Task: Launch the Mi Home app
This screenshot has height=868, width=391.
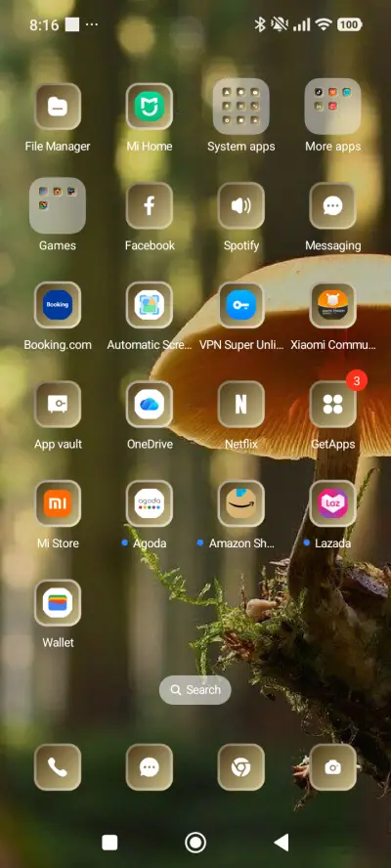Action: (149, 107)
